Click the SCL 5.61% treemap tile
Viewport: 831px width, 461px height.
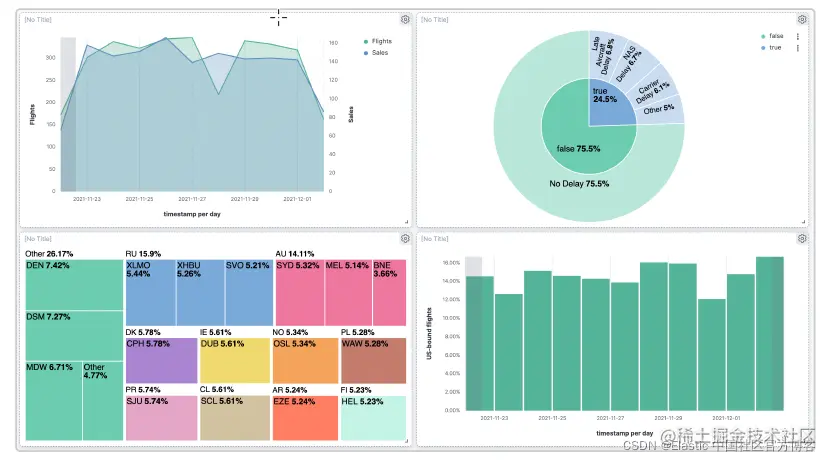tap(235, 418)
